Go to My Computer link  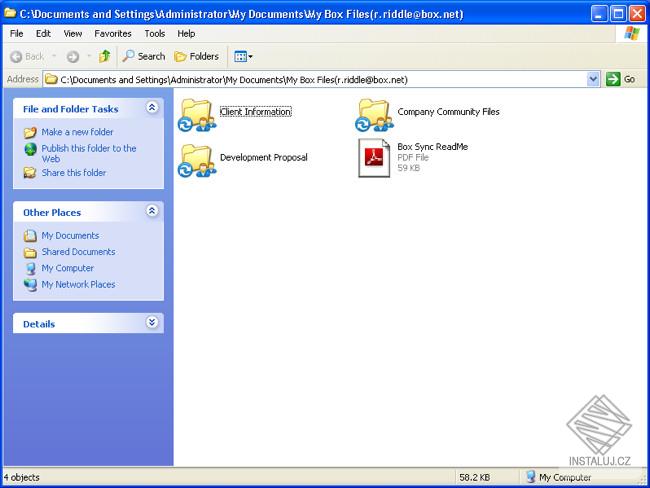pyautogui.click(x=68, y=268)
